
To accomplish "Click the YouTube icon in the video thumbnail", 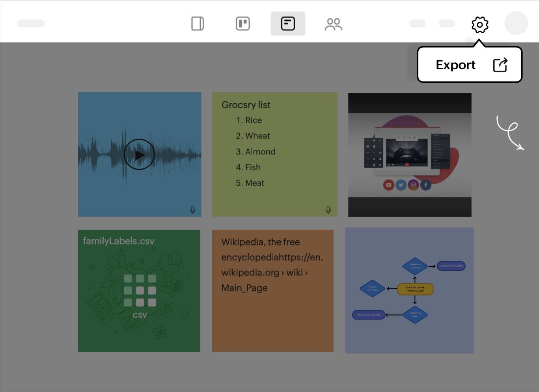I will coord(388,185).
